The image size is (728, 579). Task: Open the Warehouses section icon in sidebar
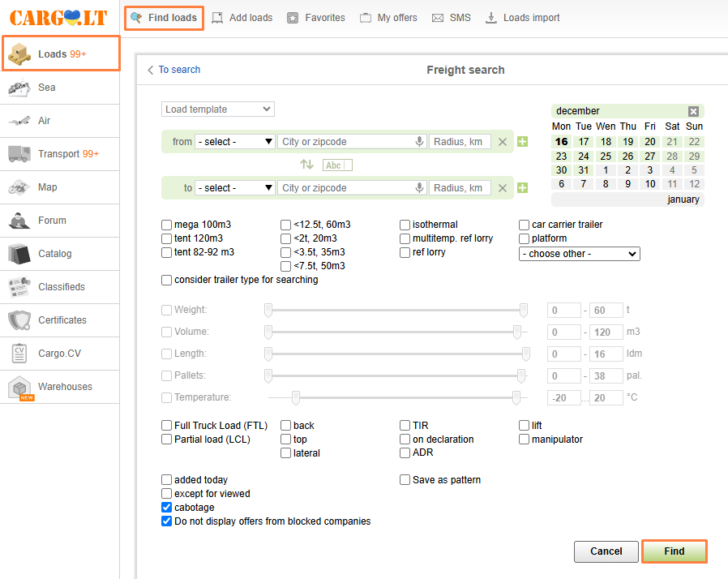(x=19, y=388)
